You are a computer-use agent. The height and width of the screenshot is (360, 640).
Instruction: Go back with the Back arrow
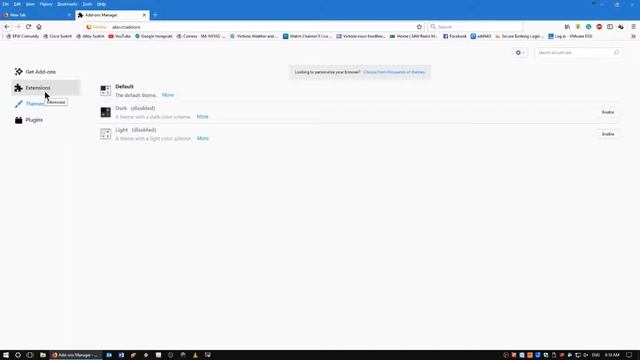click(x=7, y=27)
